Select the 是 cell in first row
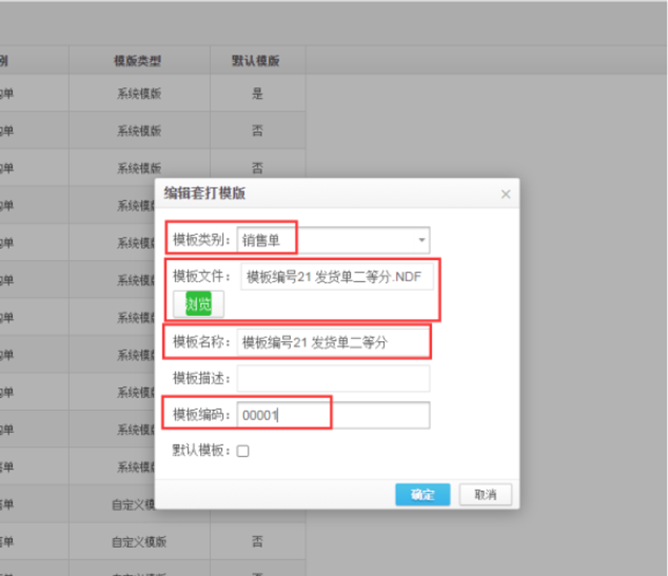The width and height of the screenshot is (668, 576). 257,93
